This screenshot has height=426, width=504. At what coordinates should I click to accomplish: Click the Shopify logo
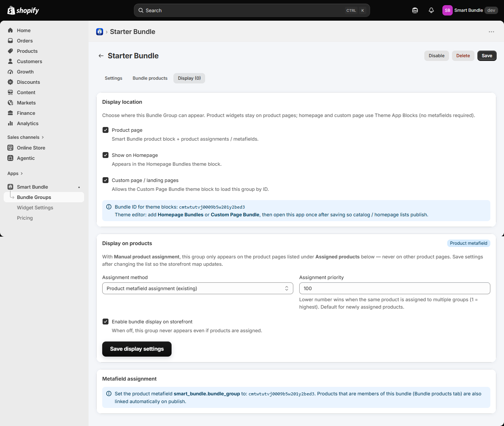(x=23, y=10)
